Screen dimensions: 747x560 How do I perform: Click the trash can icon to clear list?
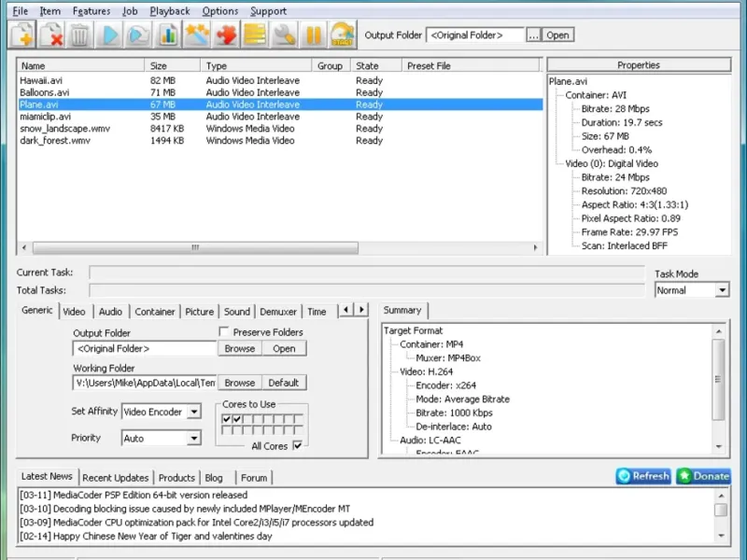[x=80, y=35]
